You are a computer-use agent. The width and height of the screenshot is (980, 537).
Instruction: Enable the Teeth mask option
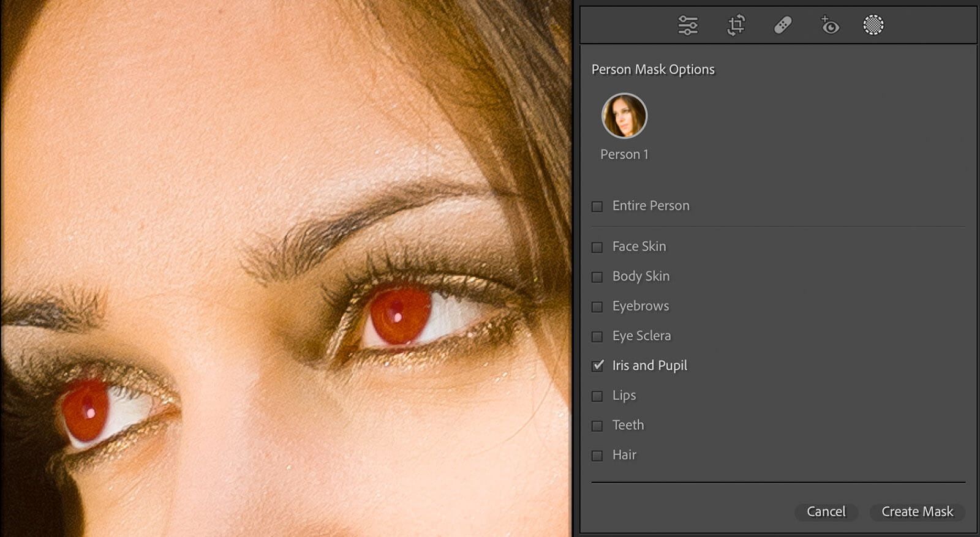point(597,426)
